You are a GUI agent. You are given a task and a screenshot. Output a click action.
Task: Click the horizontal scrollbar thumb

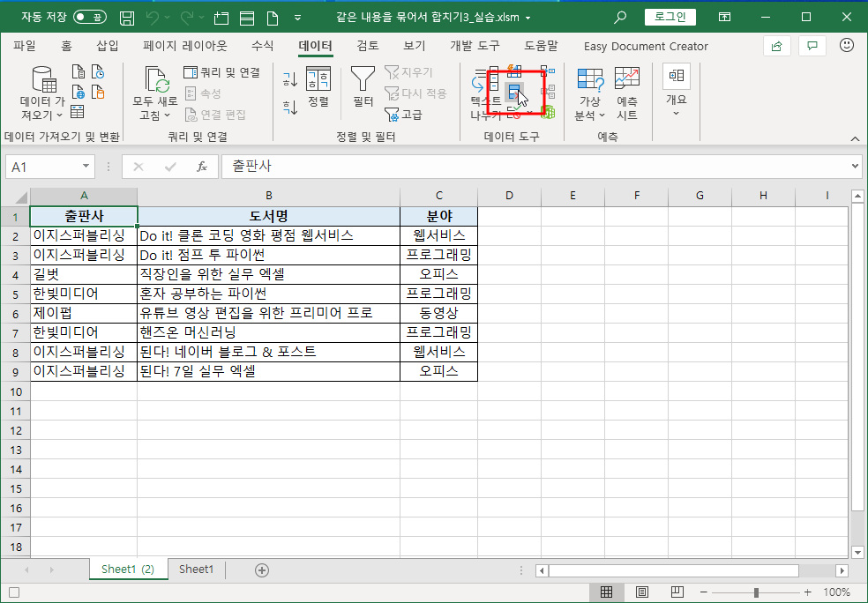click(674, 570)
